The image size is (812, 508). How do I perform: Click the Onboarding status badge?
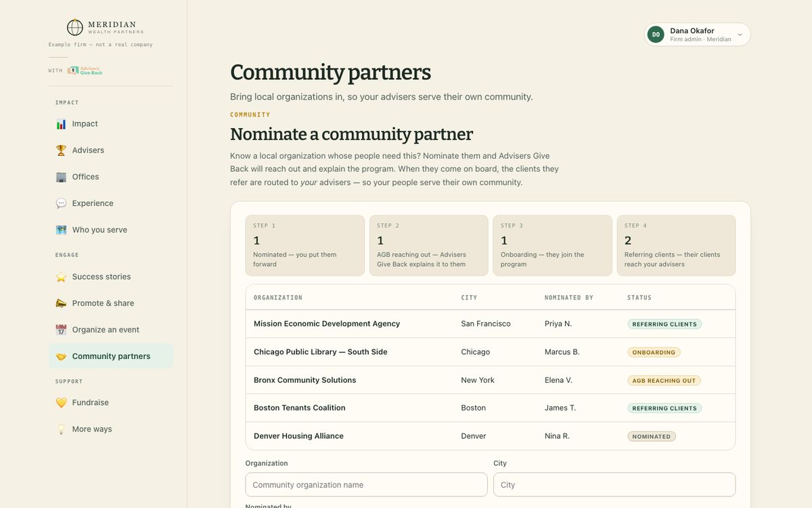coord(654,352)
